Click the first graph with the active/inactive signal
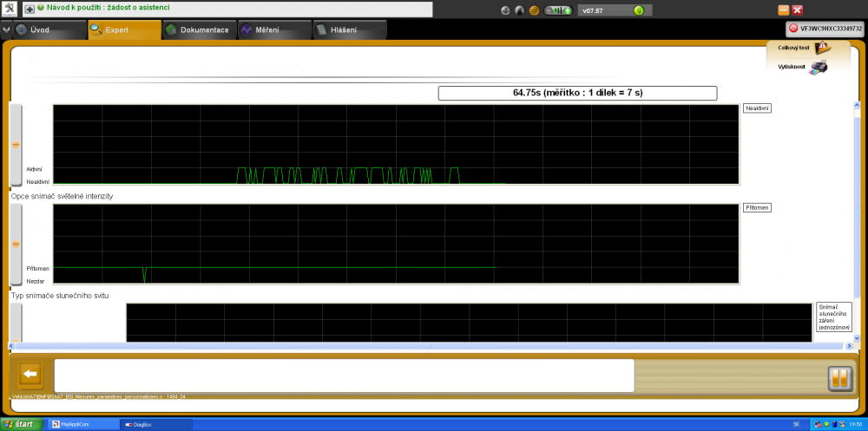868x431 pixels. coord(396,145)
